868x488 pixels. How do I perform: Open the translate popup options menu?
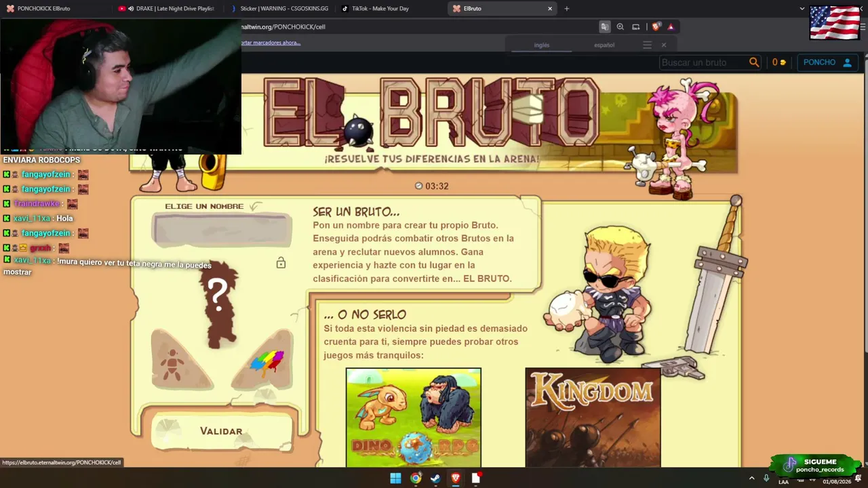click(647, 45)
